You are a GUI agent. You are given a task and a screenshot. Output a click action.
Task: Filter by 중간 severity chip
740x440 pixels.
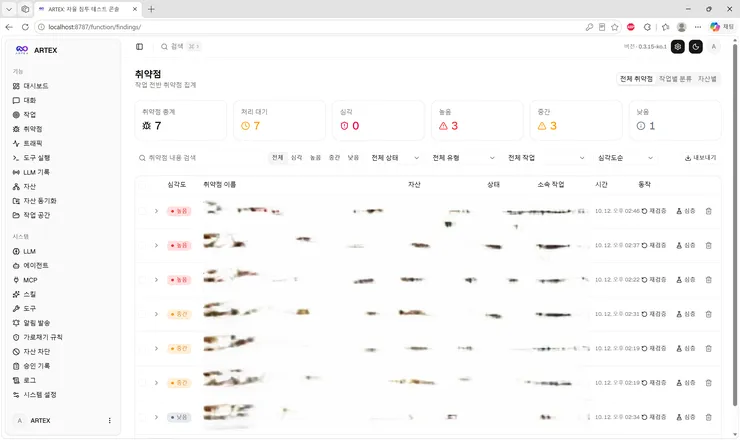coord(334,158)
